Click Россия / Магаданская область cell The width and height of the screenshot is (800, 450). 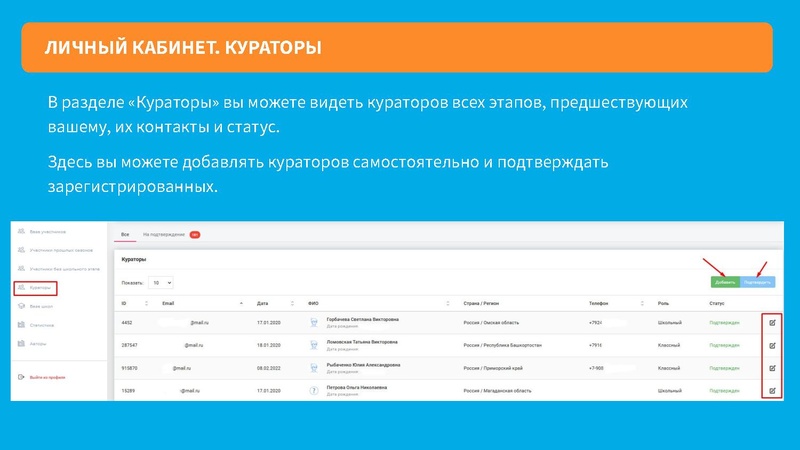[x=497, y=391]
